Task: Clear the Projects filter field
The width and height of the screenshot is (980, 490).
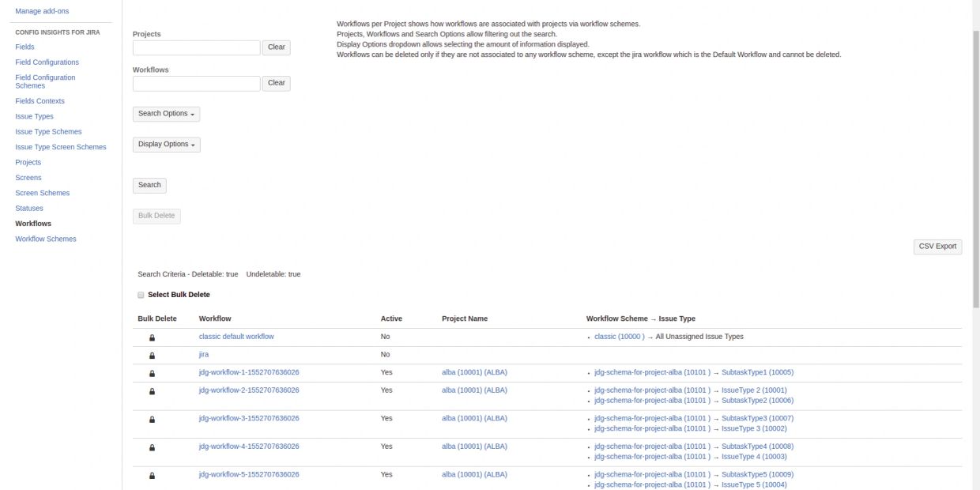Action: (x=277, y=47)
